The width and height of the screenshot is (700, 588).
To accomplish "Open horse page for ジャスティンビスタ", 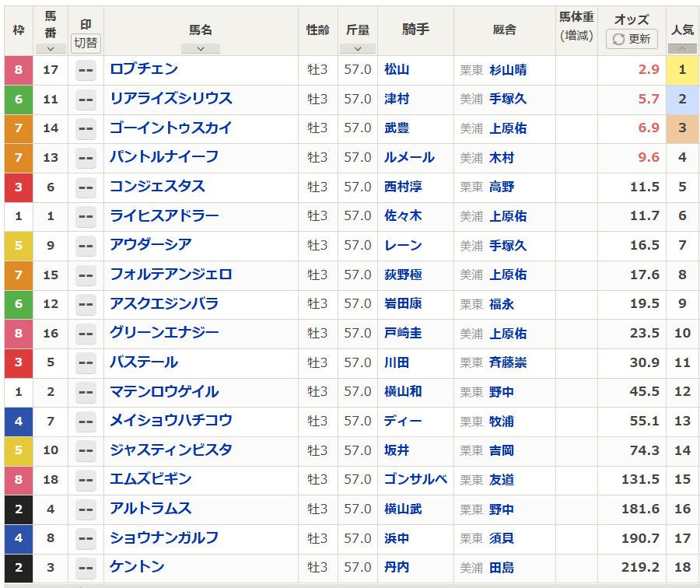I will click(171, 450).
